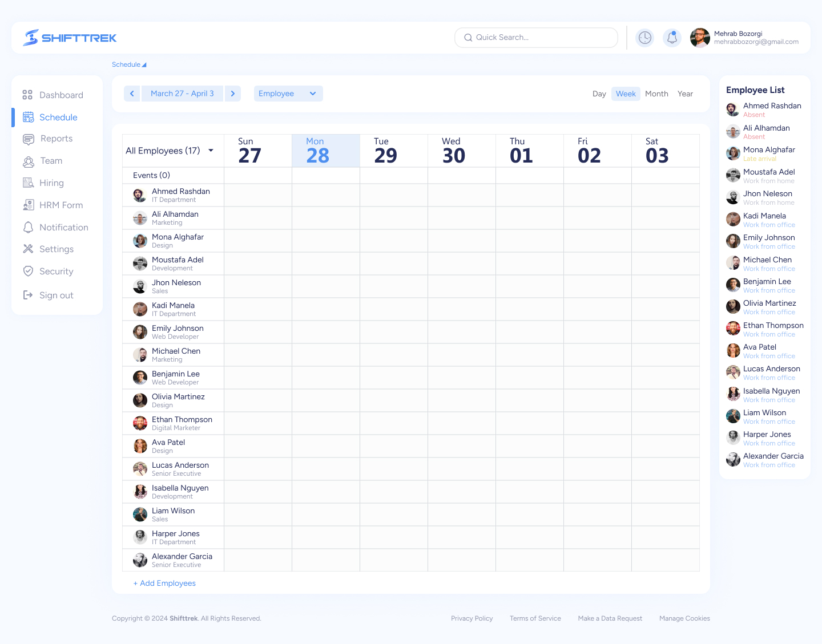
Task: Switch to Day view tab
Action: coord(599,94)
